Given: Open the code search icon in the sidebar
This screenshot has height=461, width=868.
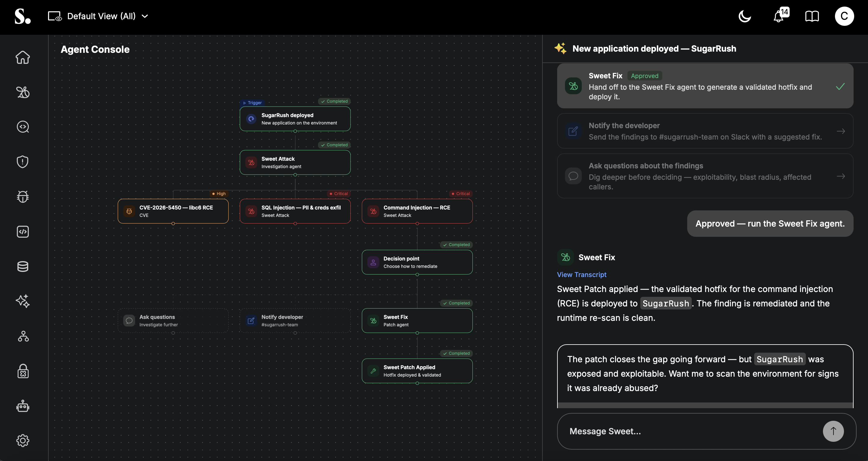Looking at the screenshot, I should [x=23, y=127].
